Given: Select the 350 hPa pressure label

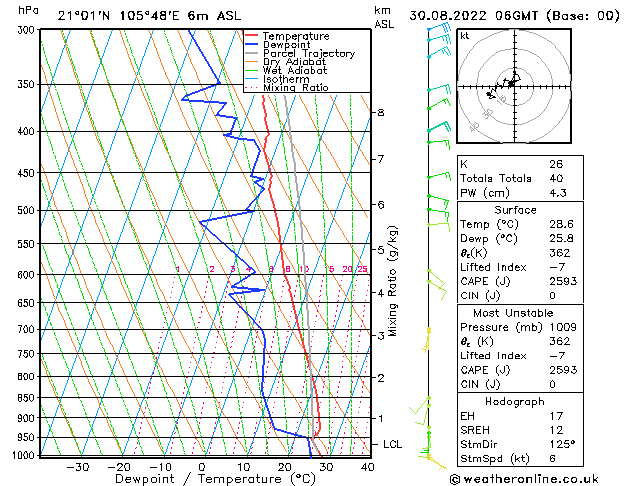Looking at the screenshot, I should [x=28, y=85].
